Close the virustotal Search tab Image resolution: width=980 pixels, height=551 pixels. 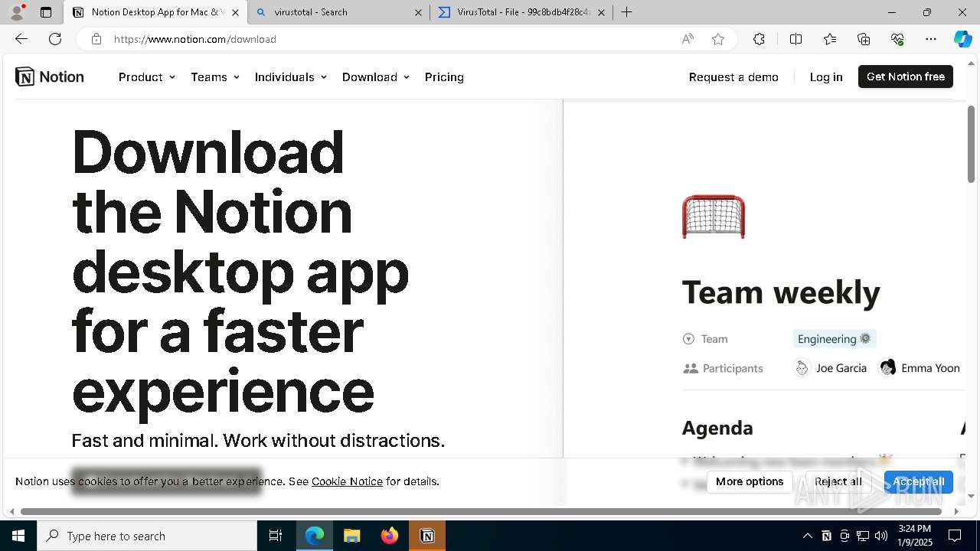coord(418,12)
